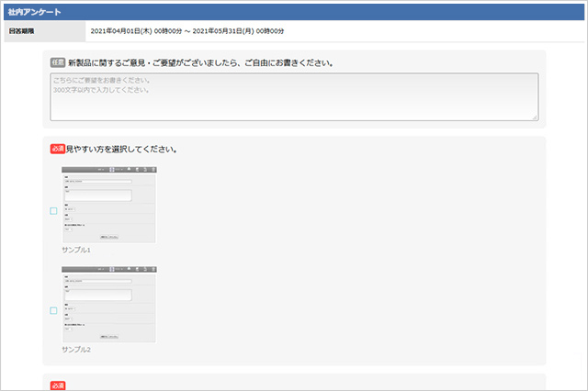The height and width of the screenshot is (391, 588).
Task: Click the bottom-most red 必須 badge
Action: 58,385
